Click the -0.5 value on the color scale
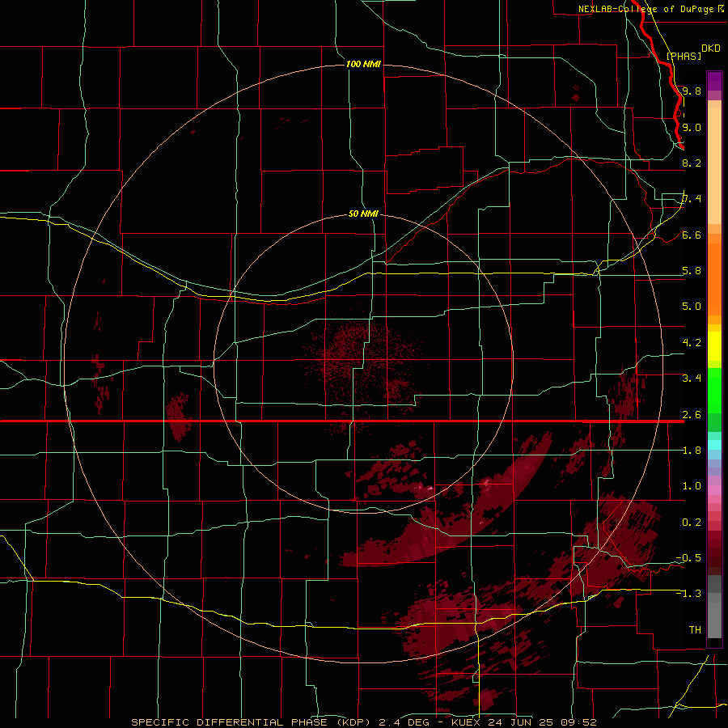This screenshot has width=728, height=728. pyautogui.click(x=689, y=558)
